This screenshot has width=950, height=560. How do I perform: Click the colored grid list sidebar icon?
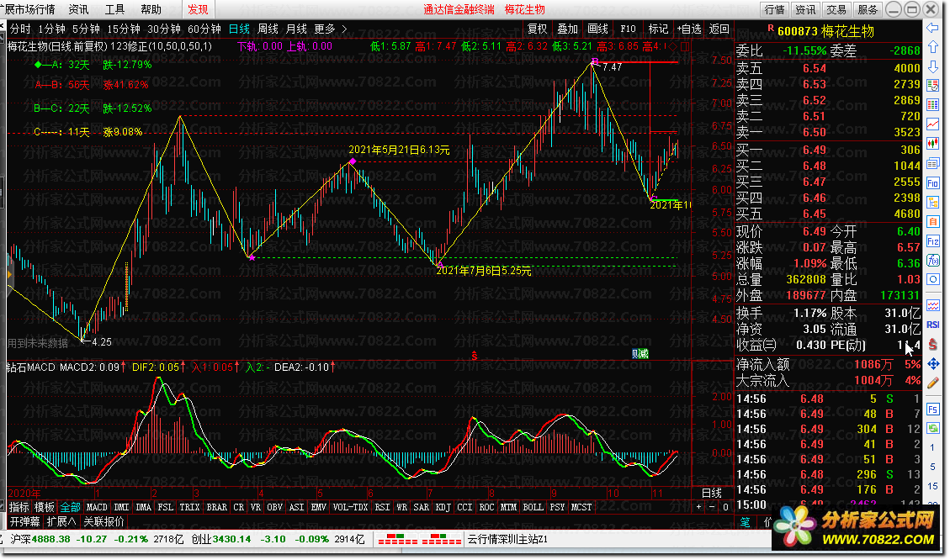click(932, 105)
